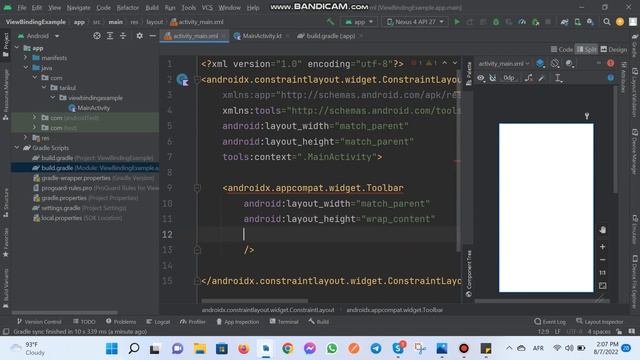Switch editor to Code view mode
Image resolution: width=640 pixels, height=360 pixels.
click(562, 49)
